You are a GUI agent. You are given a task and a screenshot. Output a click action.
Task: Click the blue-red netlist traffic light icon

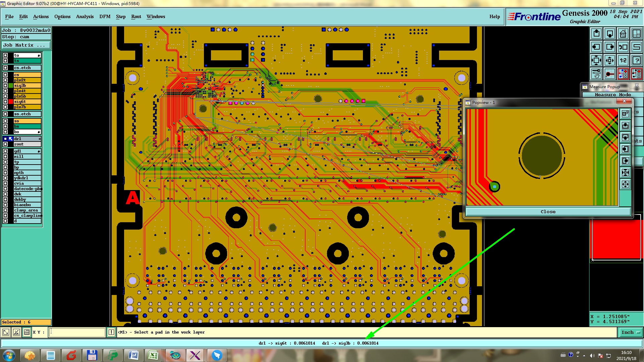(623, 73)
